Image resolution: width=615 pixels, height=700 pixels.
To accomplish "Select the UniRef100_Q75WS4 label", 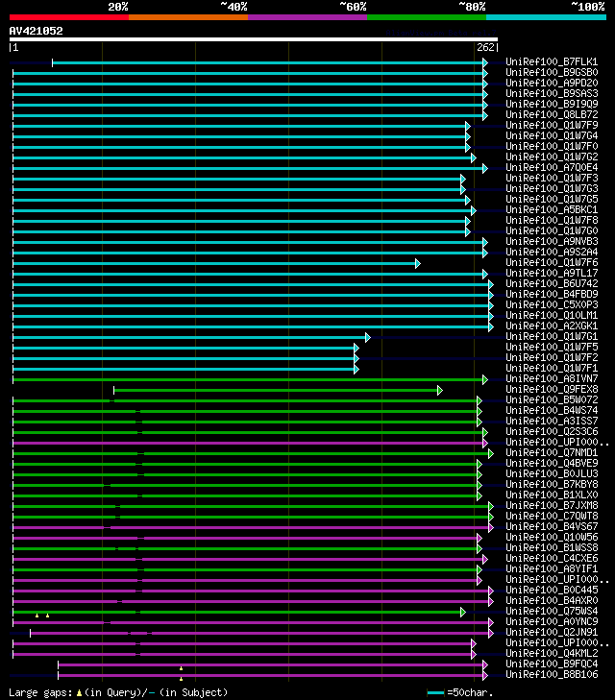I will point(552,611).
